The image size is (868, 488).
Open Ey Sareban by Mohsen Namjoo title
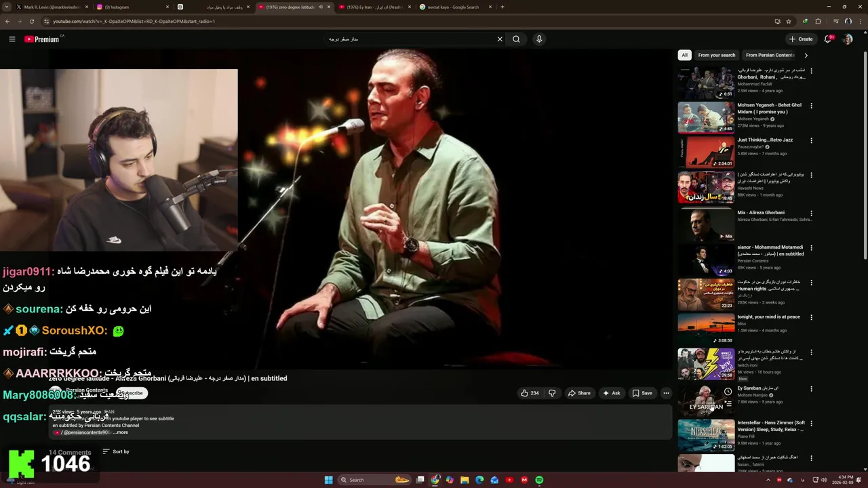[758, 388]
